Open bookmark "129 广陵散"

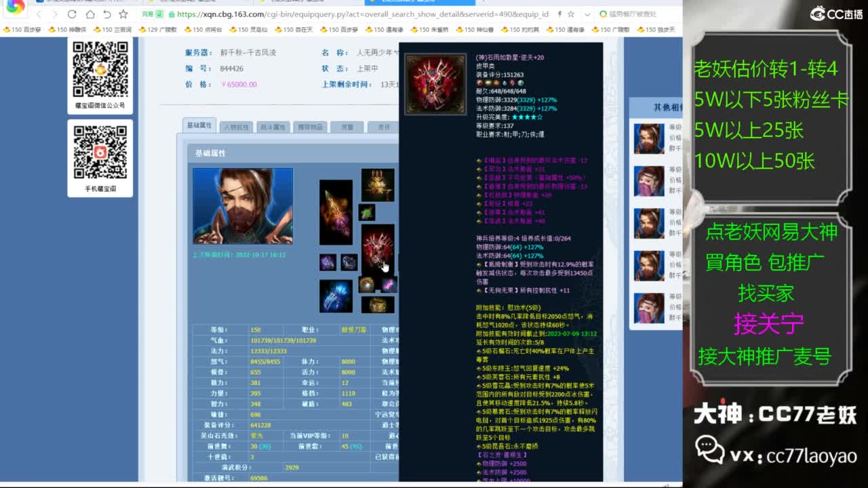[158, 30]
